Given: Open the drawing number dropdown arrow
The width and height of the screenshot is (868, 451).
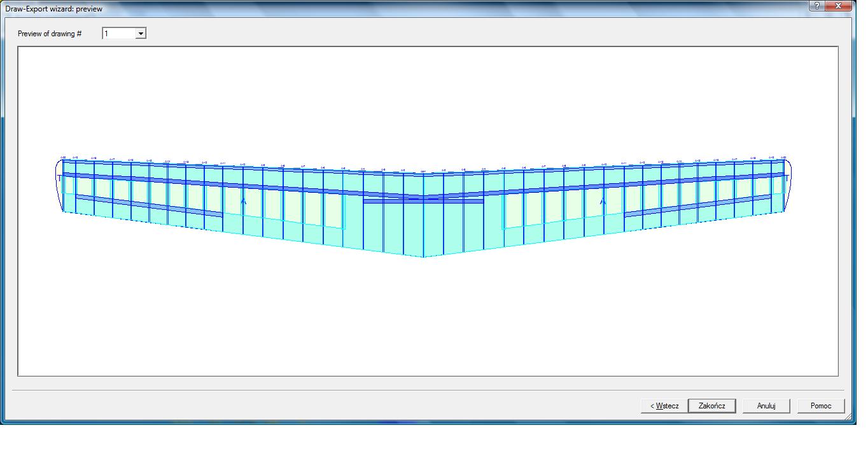Looking at the screenshot, I should (x=141, y=34).
